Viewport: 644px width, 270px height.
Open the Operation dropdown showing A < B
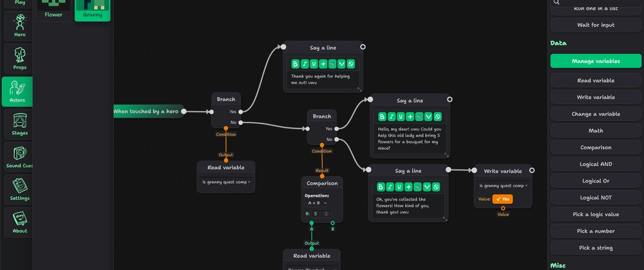point(316,203)
